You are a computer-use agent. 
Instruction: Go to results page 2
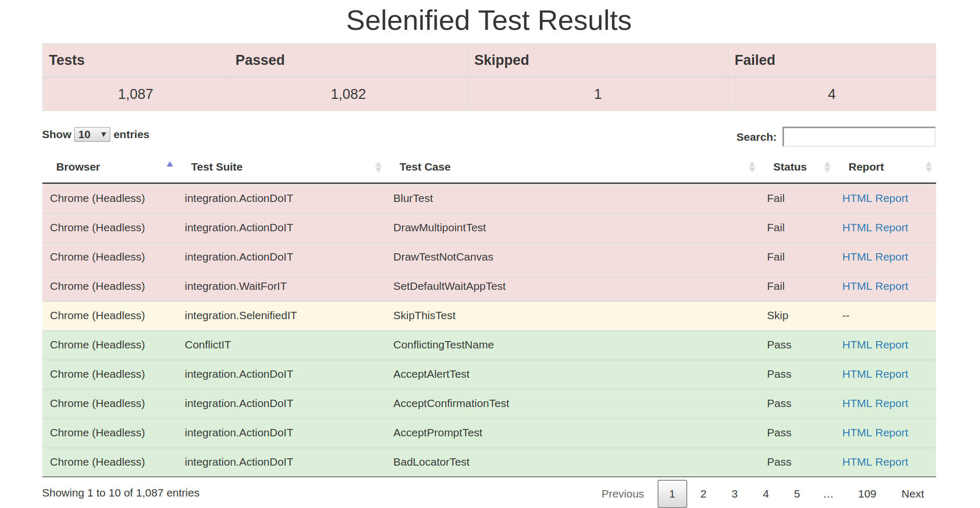click(703, 494)
